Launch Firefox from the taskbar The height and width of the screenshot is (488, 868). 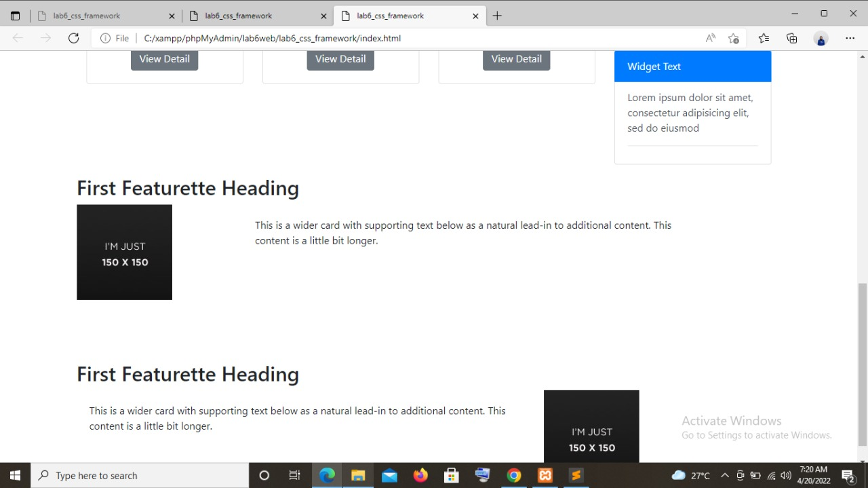(420, 475)
